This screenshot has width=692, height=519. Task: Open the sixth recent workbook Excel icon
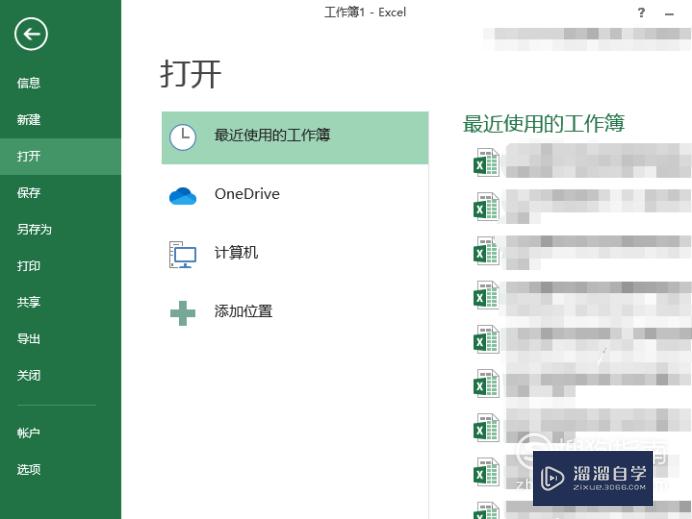pyautogui.click(x=486, y=383)
